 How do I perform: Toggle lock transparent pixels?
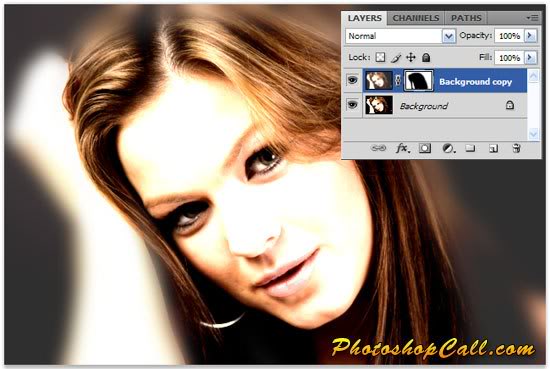(380, 57)
